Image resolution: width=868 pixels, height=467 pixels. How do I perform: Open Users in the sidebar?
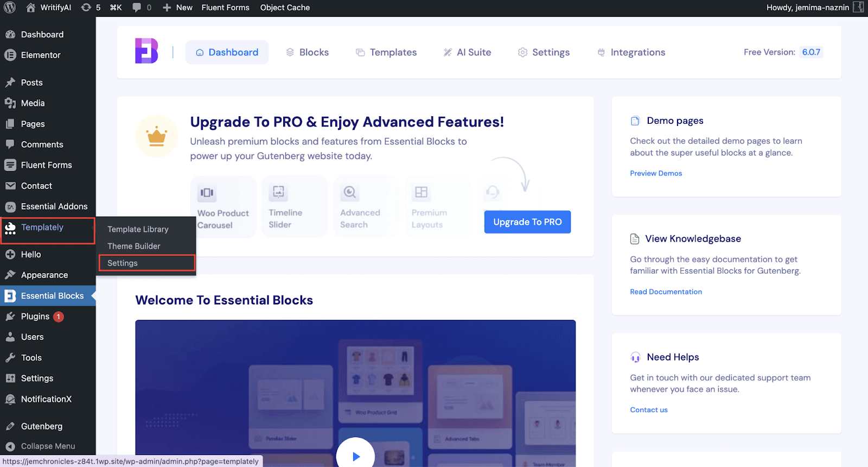tap(48, 337)
